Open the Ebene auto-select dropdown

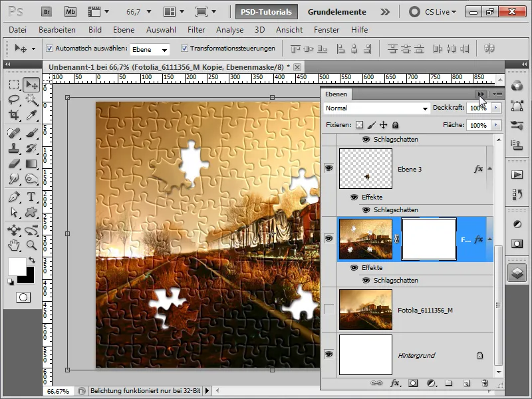(150, 49)
